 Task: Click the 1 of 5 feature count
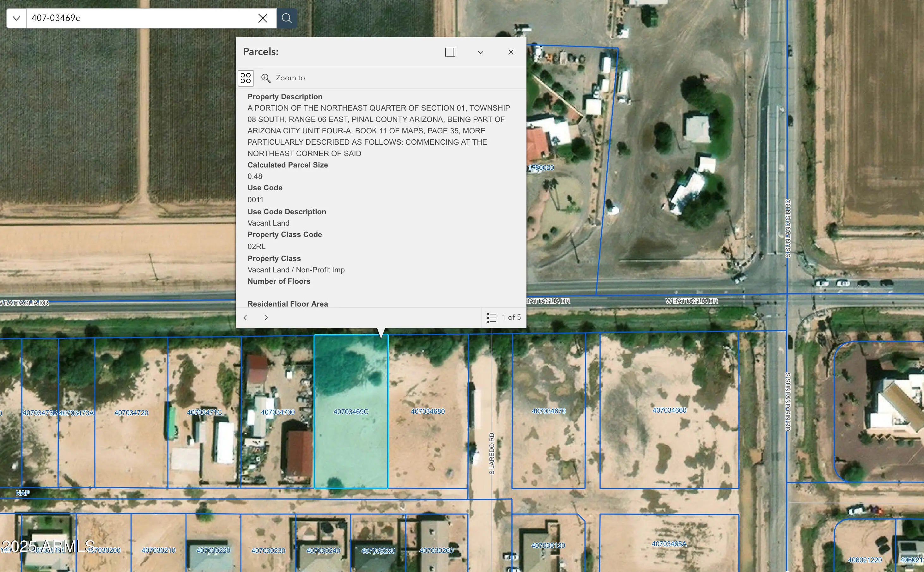click(x=511, y=317)
